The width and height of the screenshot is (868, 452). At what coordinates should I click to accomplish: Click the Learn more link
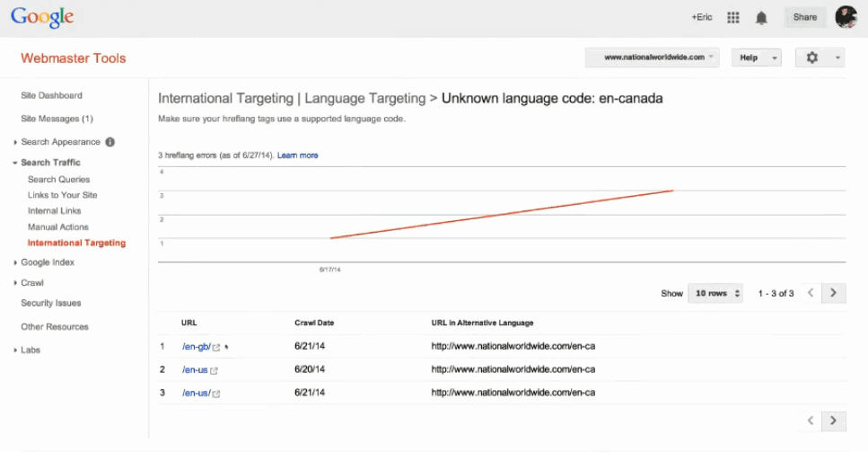point(297,155)
